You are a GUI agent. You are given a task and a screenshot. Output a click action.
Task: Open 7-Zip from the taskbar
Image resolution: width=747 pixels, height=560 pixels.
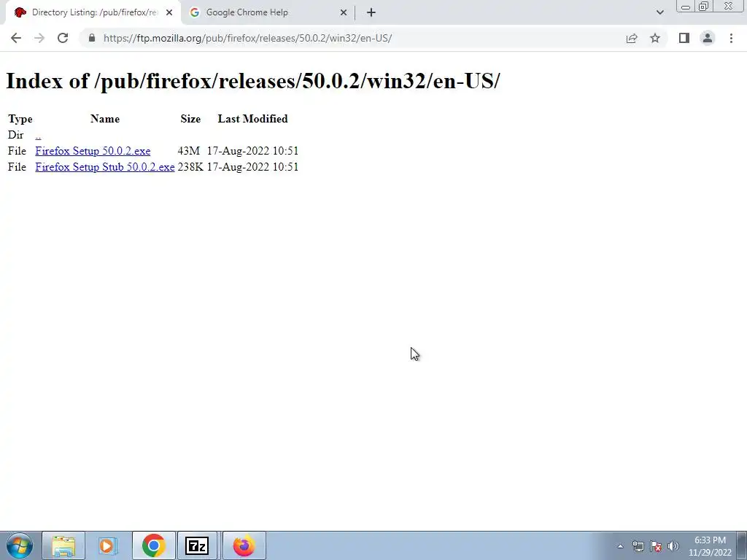pyautogui.click(x=197, y=545)
